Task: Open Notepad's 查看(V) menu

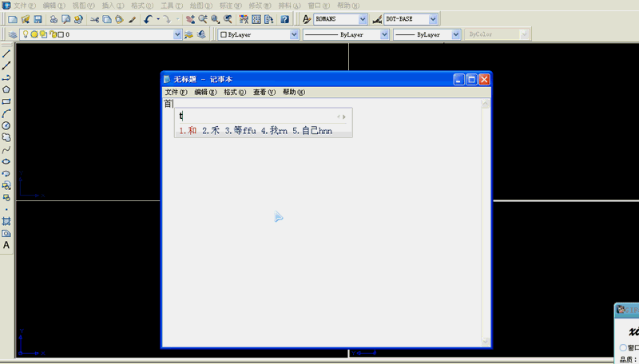Action: (264, 93)
